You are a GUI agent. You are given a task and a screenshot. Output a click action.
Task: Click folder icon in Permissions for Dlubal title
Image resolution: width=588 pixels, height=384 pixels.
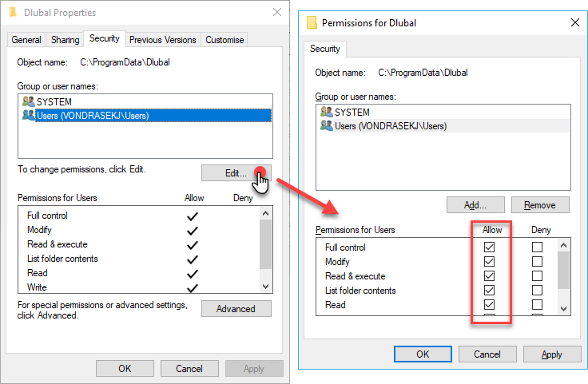312,22
